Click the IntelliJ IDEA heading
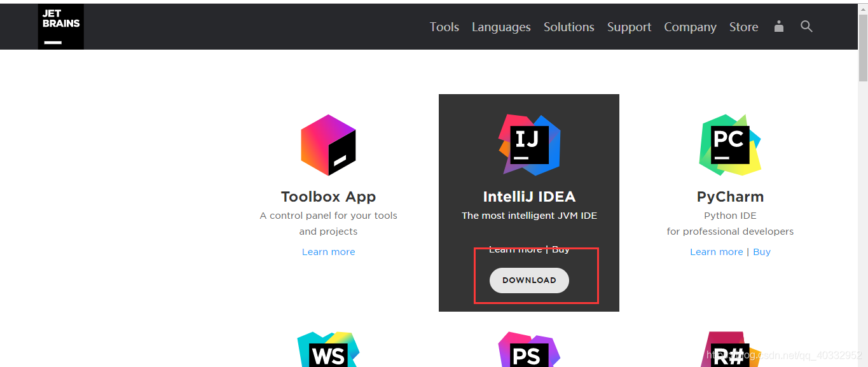 (x=529, y=197)
